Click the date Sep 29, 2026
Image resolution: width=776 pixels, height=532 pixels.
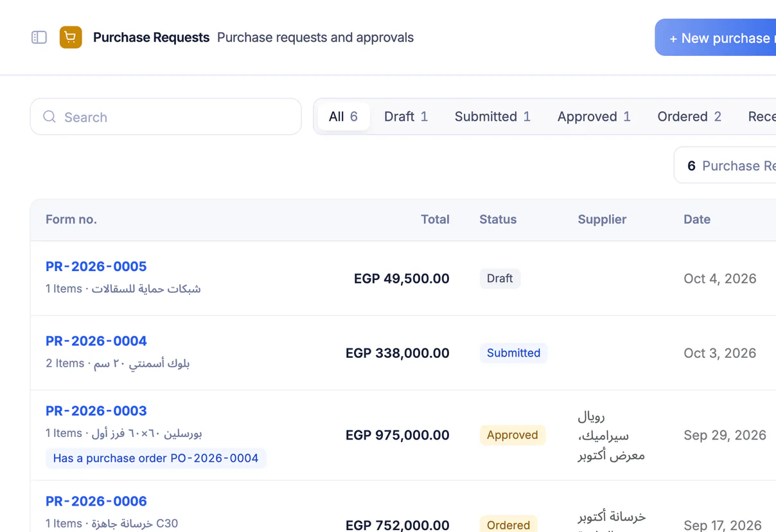[x=725, y=435]
